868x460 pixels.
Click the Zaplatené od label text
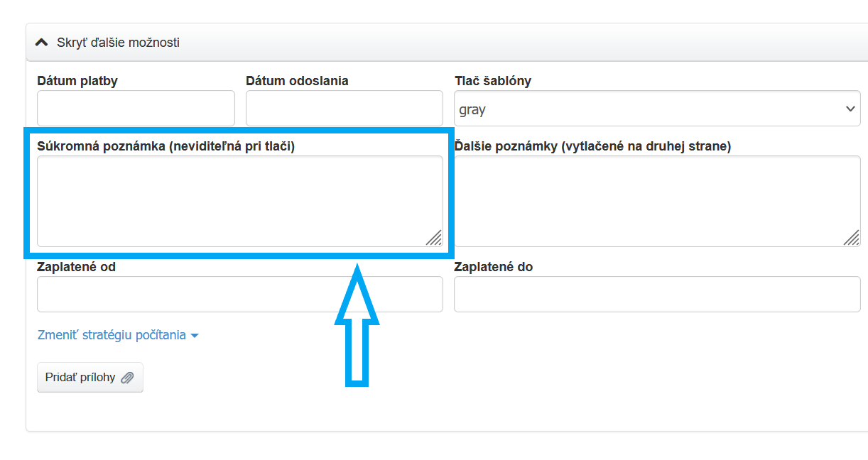tap(76, 267)
